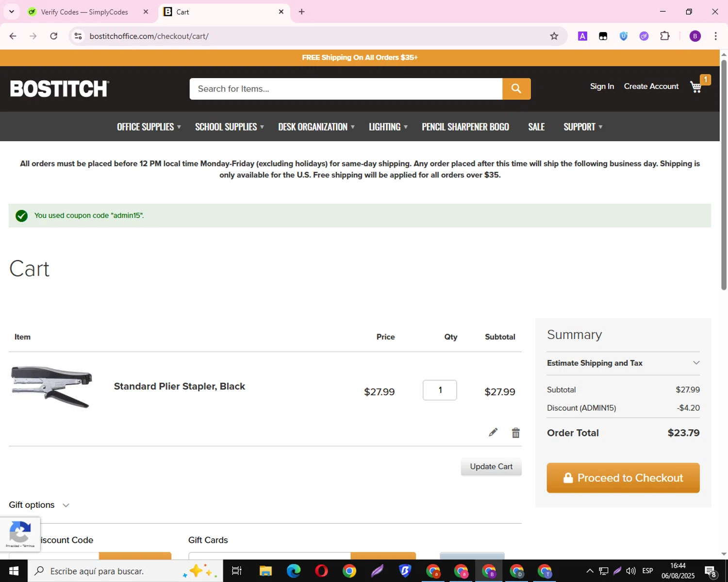The image size is (728, 582).
Task: Open the tab search dropdown arrow
Action: click(x=12, y=12)
